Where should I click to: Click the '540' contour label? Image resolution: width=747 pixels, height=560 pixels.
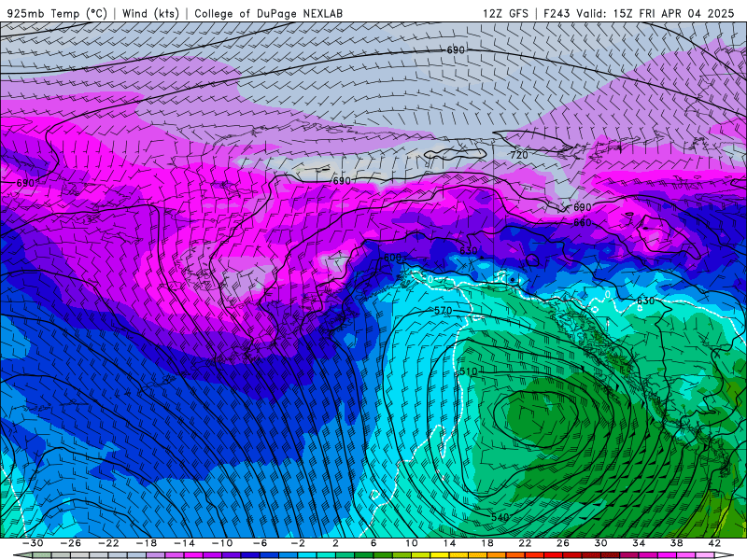tap(500, 517)
